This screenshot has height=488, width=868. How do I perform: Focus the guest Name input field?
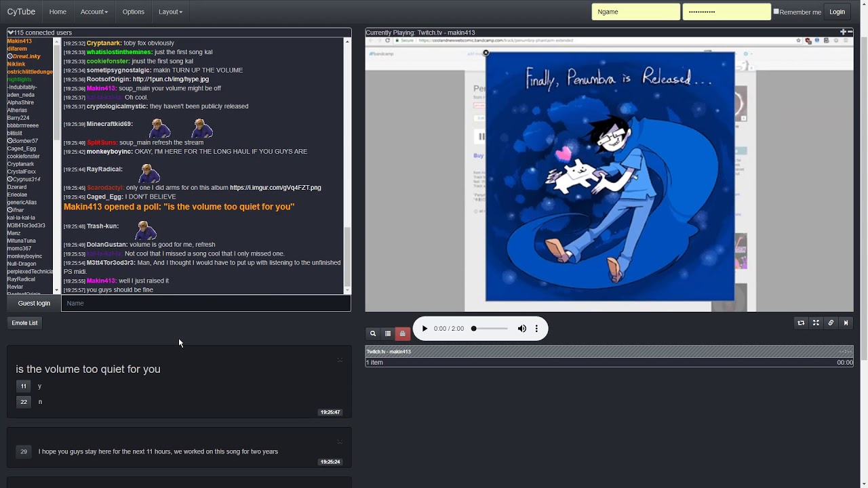(206, 303)
